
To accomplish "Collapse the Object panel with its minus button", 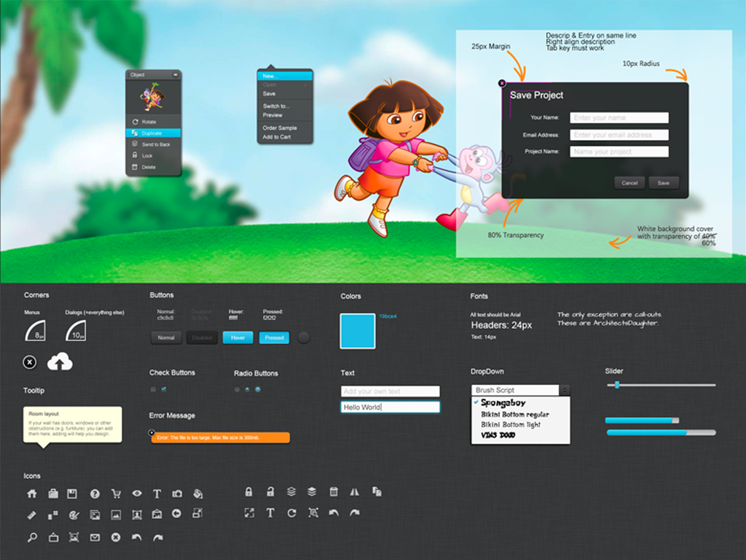I will pyautogui.click(x=176, y=75).
